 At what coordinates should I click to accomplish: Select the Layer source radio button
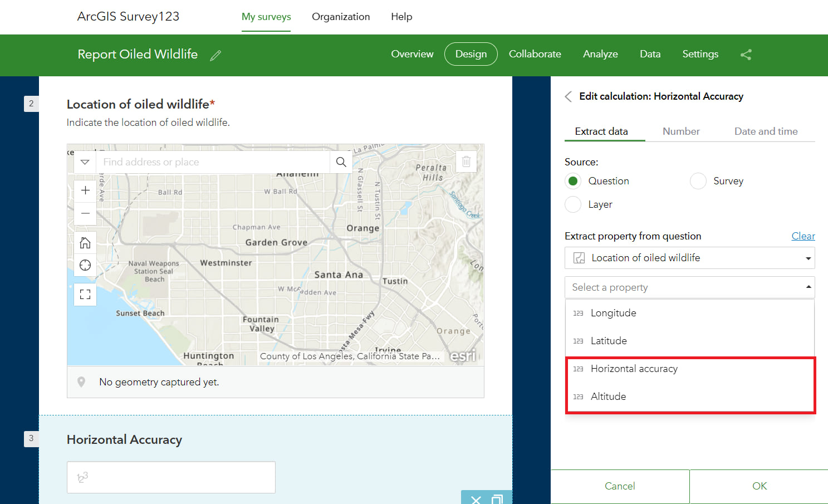pos(573,204)
